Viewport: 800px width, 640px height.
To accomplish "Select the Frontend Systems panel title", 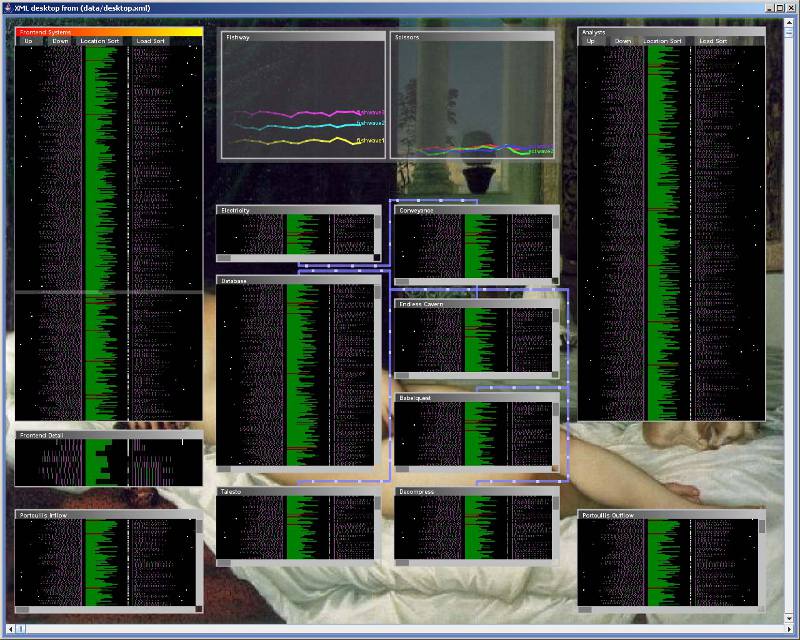I will click(45, 32).
